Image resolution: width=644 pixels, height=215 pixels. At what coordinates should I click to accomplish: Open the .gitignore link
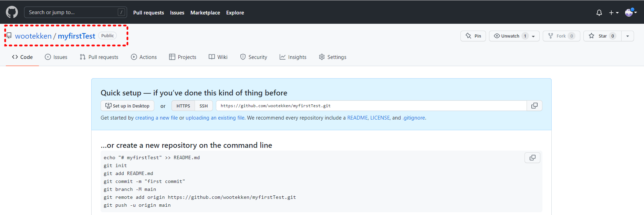414,118
